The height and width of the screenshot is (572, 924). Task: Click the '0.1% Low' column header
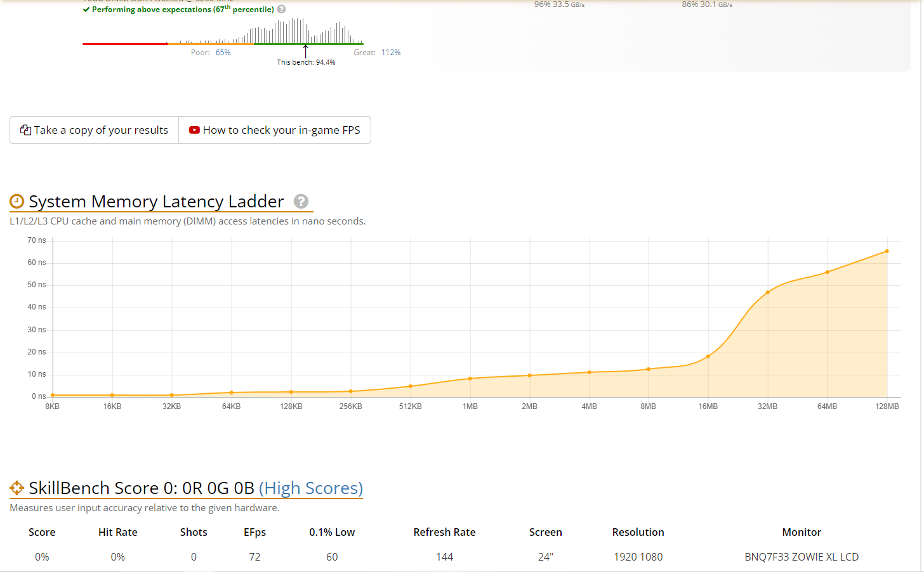(x=332, y=532)
